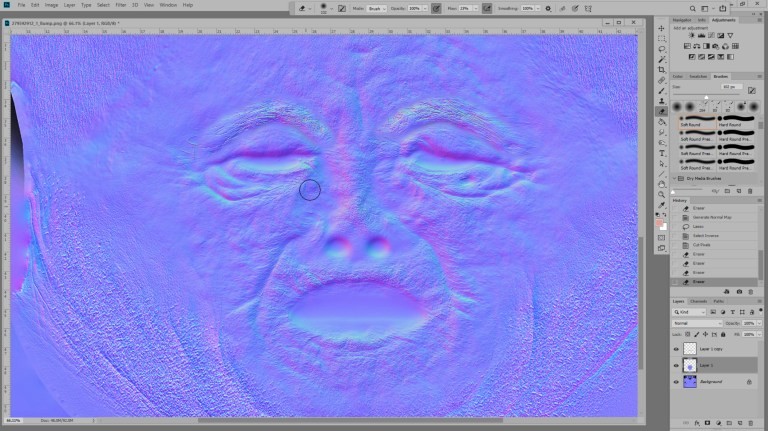Select the Rectangular Marquee tool

point(662,39)
